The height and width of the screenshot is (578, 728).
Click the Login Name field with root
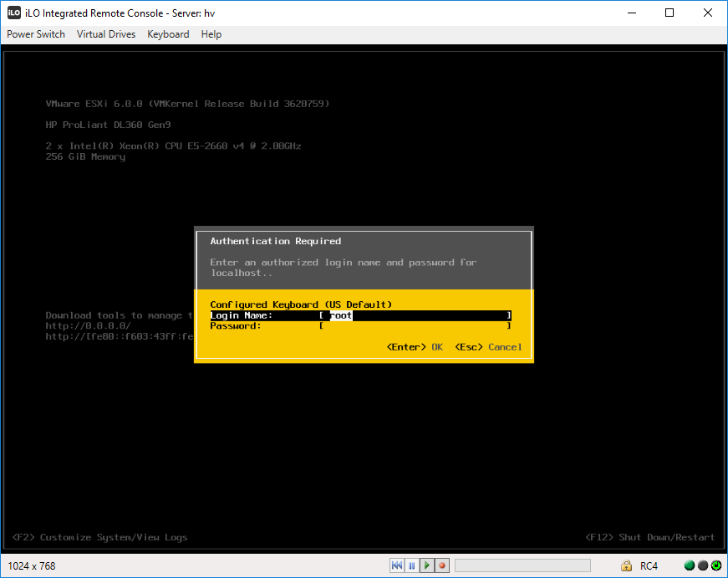[x=415, y=315]
